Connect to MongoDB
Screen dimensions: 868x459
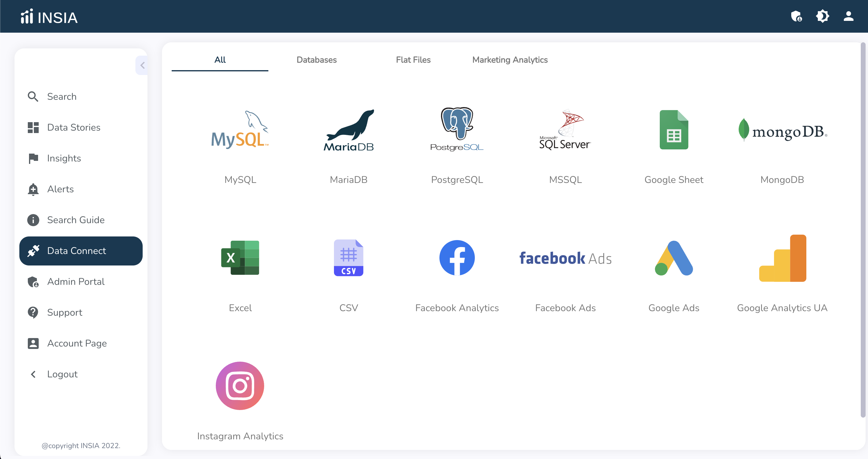782,145
